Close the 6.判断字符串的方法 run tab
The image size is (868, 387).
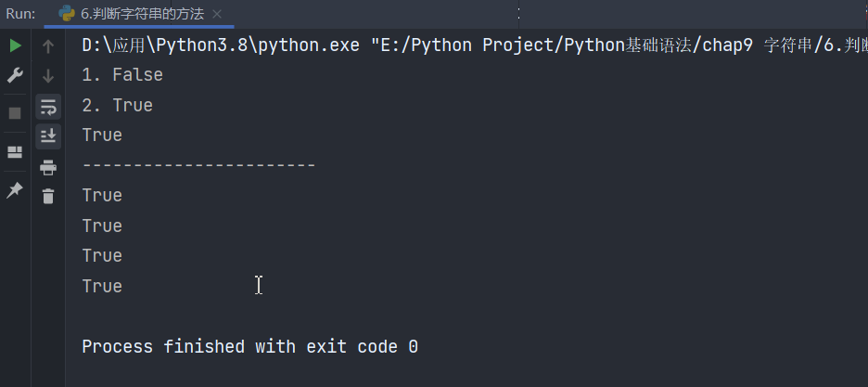click(x=218, y=15)
